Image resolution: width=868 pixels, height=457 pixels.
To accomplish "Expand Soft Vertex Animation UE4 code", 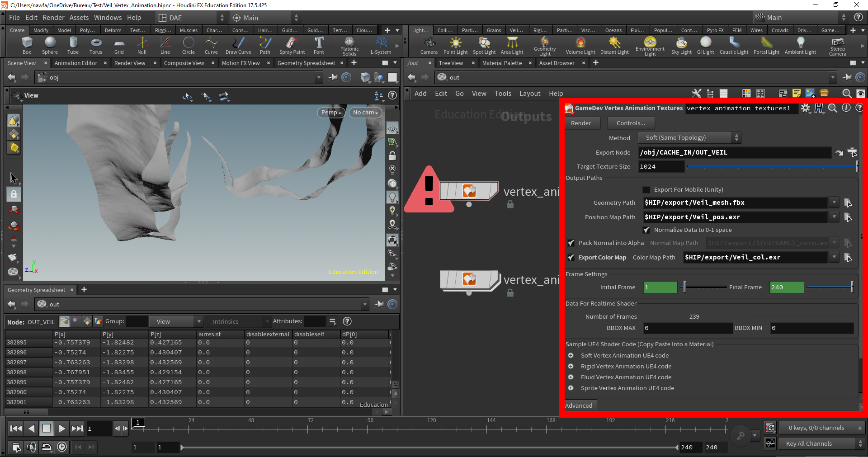I will [x=571, y=356].
